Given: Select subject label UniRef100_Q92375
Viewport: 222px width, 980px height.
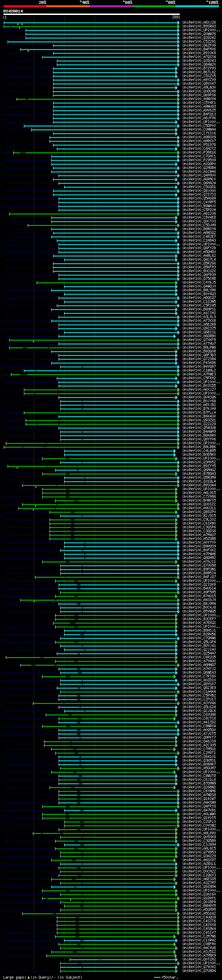Looking at the screenshot, I should coord(199,328).
